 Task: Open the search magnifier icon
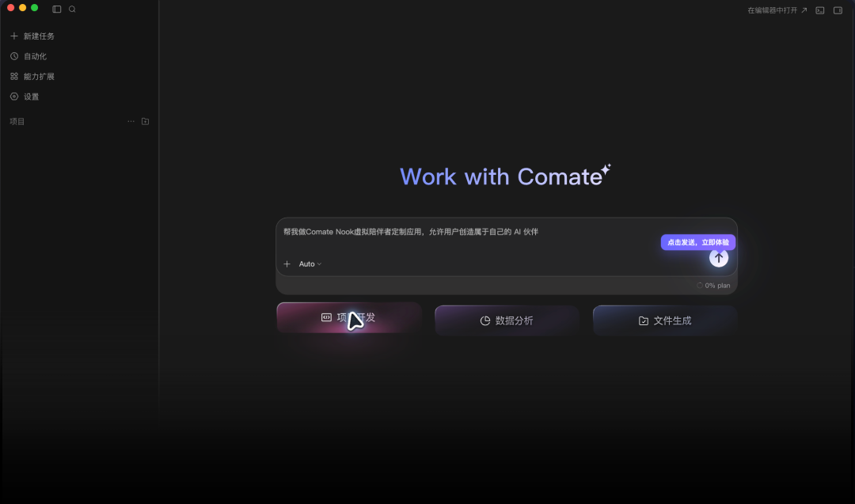point(72,9)
